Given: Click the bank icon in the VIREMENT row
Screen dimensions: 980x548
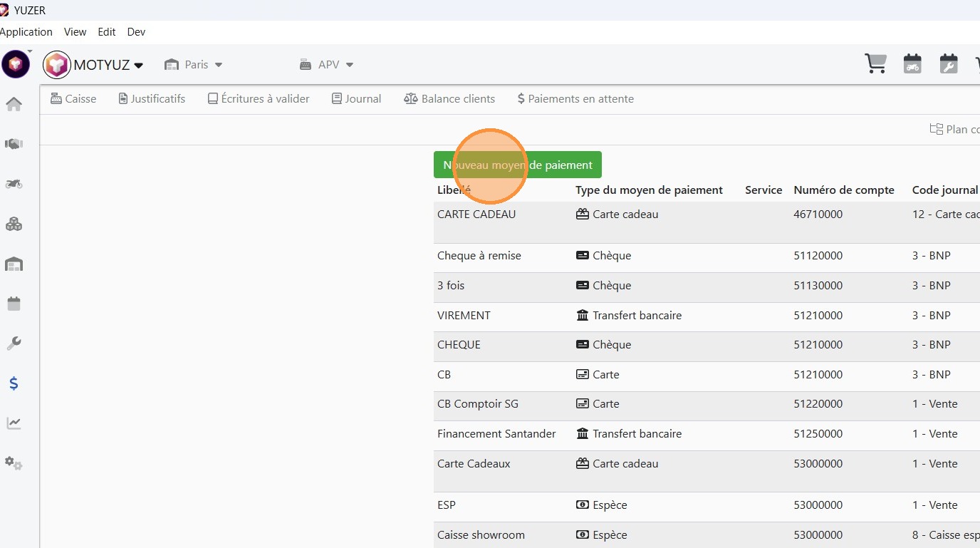Looking at the screenshot, I should pyautogui.click(x=583, y=315).
